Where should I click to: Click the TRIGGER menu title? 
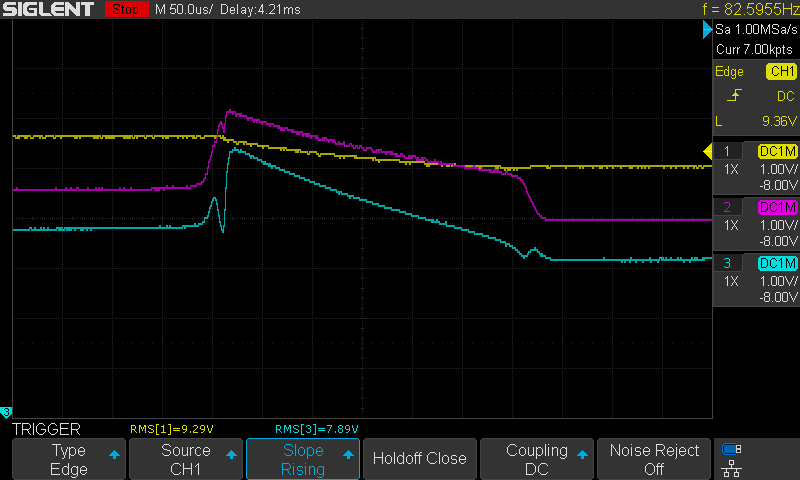coord(46,429)
